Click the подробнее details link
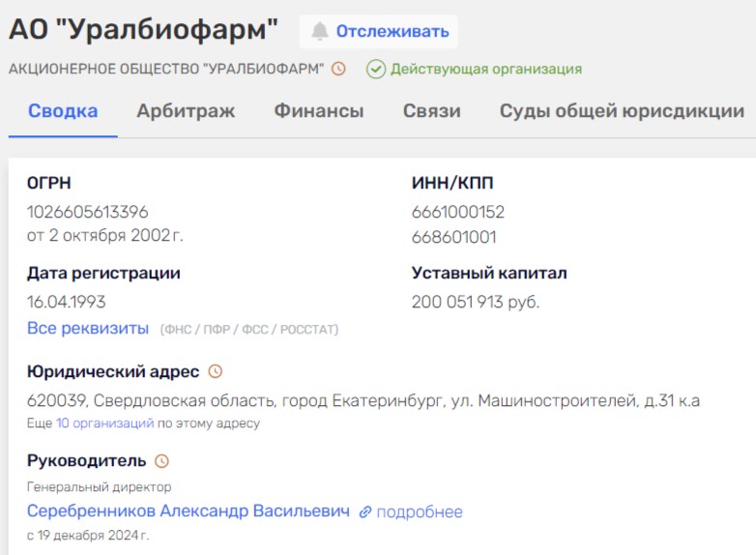Image resolution: width=756 pixels, height=555 pixels. (x=420, y=511)
